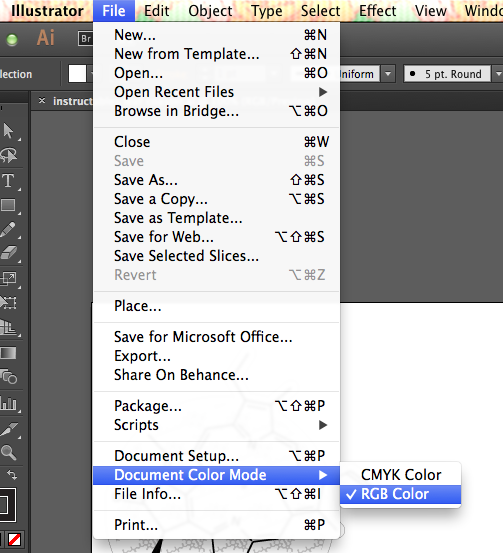Viewport: 503px width, 553px height.
Task: Open the Object menu
Action: 210,11
